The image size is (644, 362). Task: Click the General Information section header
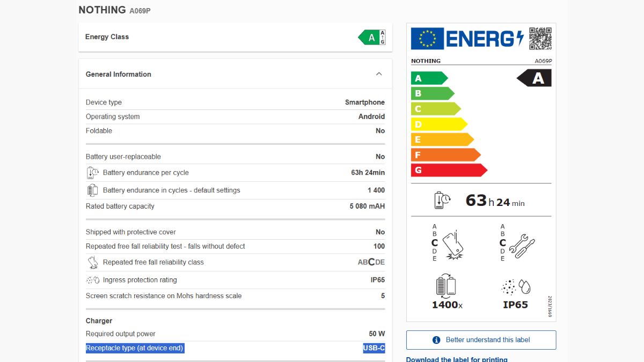coord(119,74)
